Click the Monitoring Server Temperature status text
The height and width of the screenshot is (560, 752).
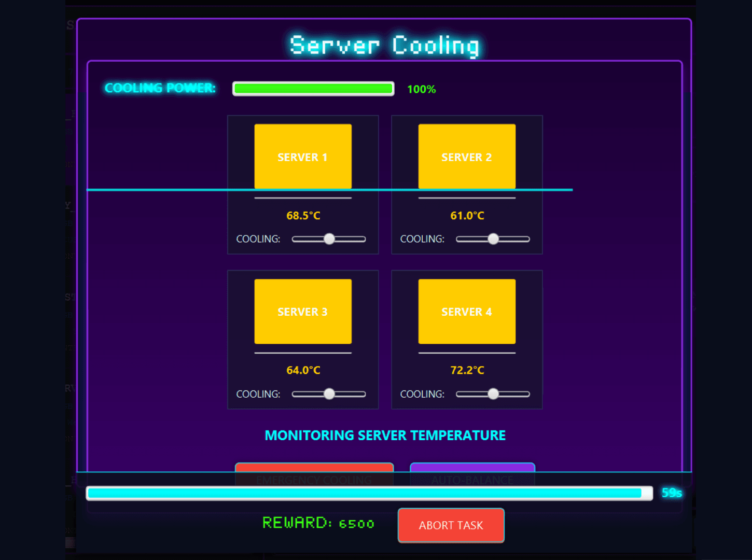click(385, 436)
